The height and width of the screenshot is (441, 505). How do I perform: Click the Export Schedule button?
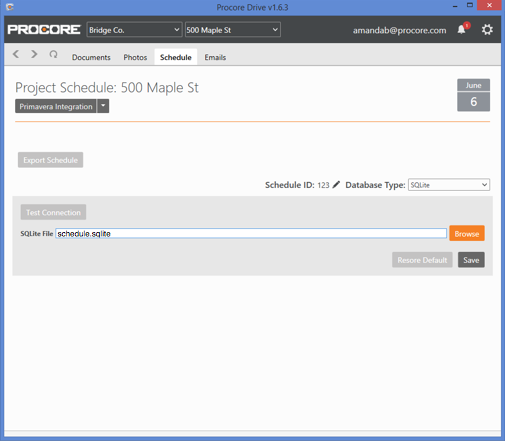[x=50, y=160]
